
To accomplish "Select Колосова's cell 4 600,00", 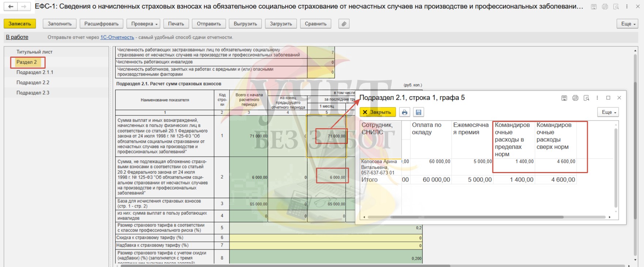I will (556, 161).
